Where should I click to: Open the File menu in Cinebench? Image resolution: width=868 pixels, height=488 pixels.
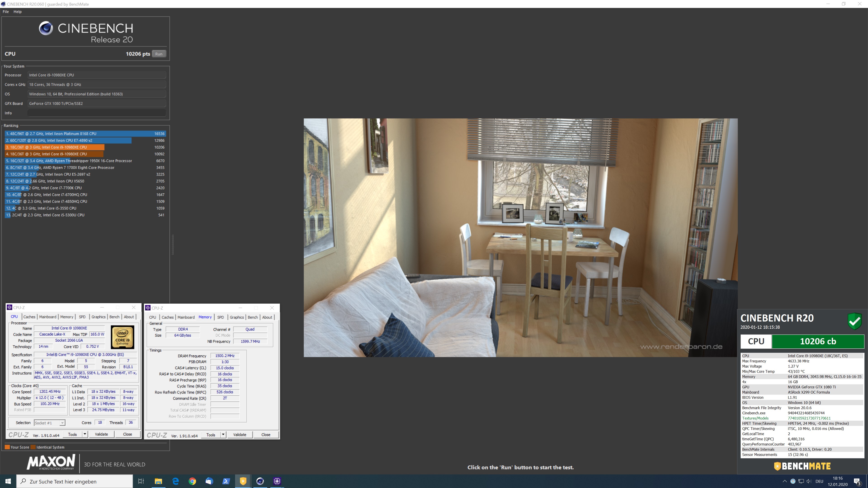[x=6, y=12]
